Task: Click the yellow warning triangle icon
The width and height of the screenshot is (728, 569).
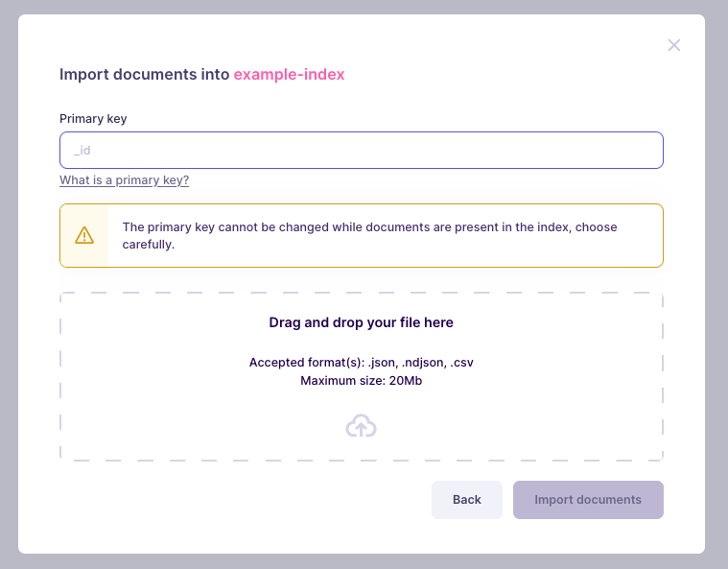Action: 84,235
